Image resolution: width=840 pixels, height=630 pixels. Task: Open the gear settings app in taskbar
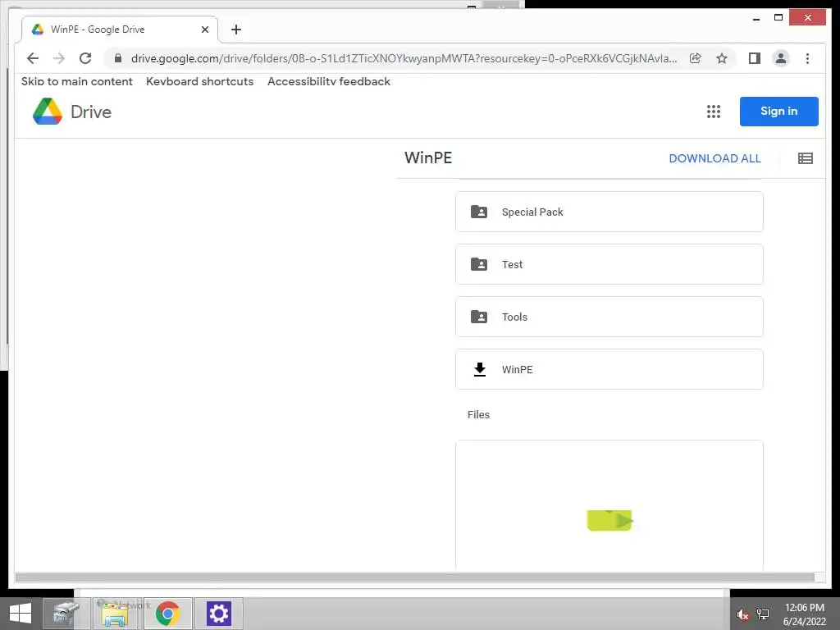coord(218,614)
